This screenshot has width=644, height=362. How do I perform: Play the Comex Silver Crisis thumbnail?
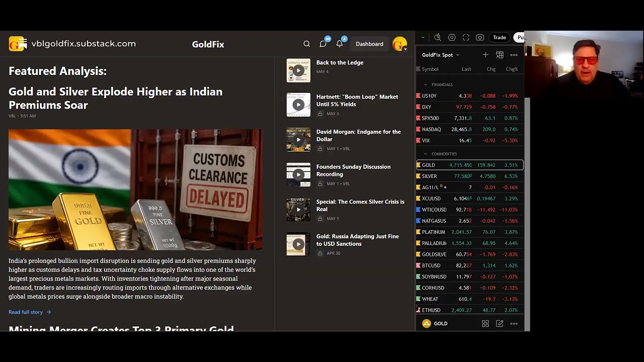[x=298, y=210]
